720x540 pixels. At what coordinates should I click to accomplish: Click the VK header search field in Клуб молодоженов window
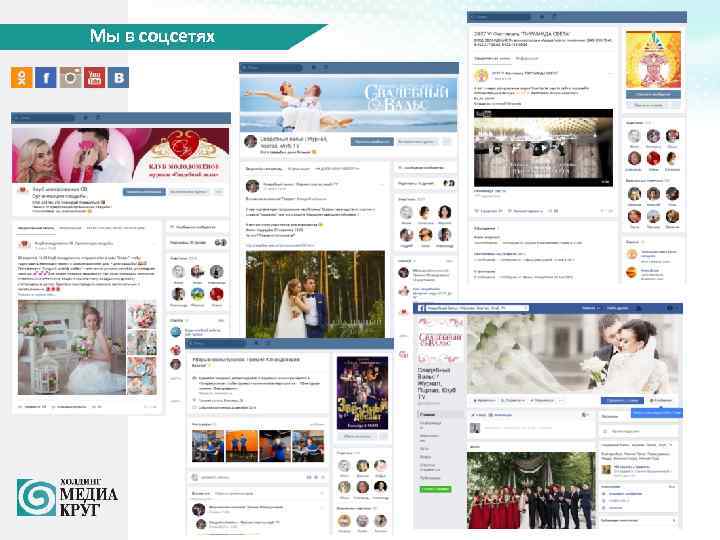pyautogui.click(x=44, y=118)
